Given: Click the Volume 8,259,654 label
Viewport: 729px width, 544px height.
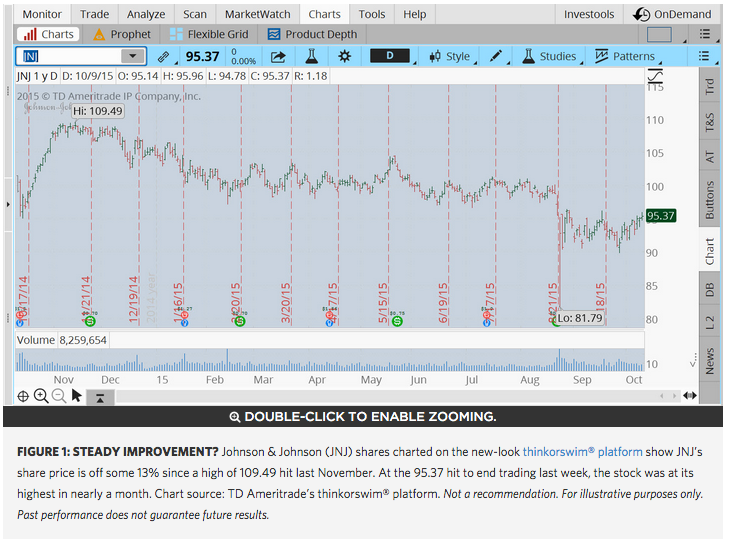Looking at the screenshot, I should tap(62, 340).
